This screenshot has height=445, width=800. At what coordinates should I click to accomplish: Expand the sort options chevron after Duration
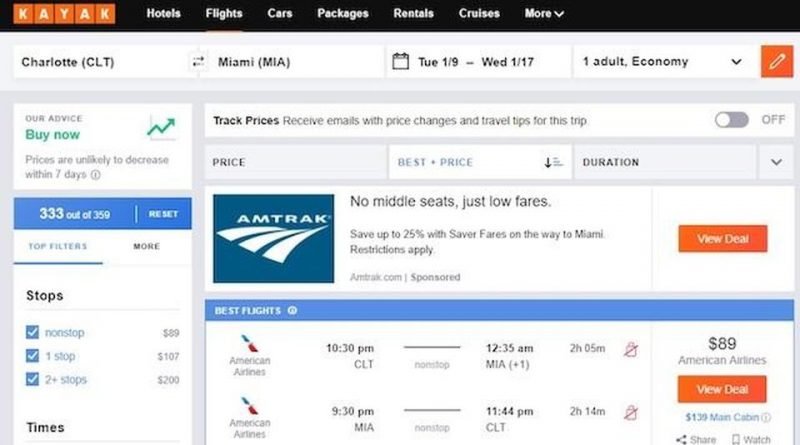coord(776,162)
